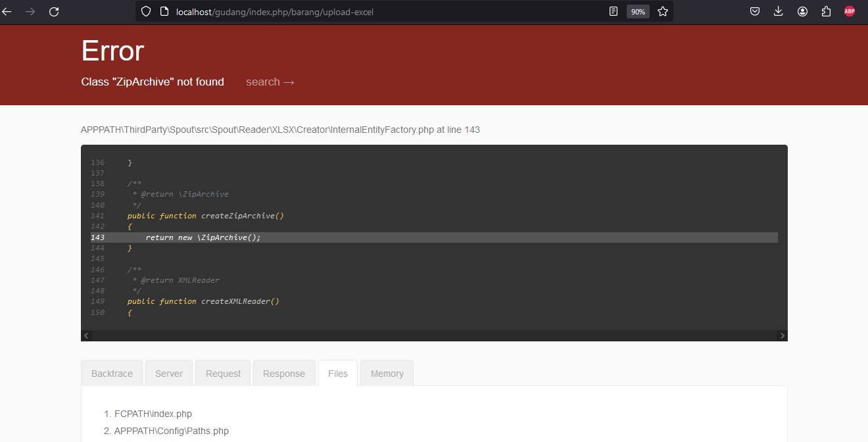868x442 pixels.
Task: Click 'public function createZipArchive()' line
Action: pos(206,216)
